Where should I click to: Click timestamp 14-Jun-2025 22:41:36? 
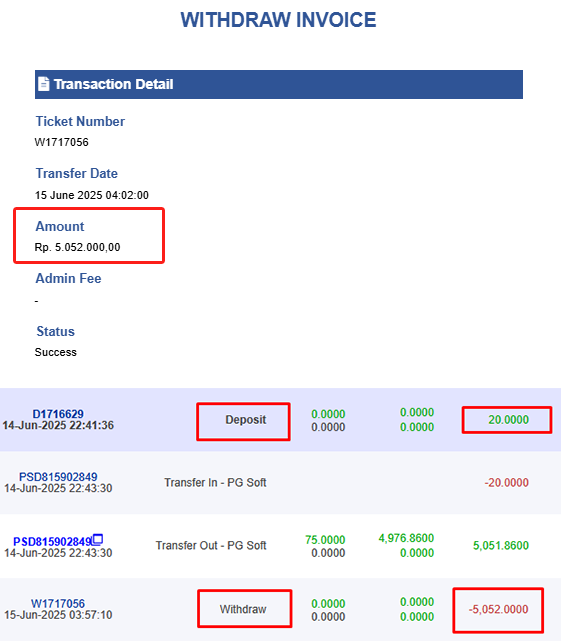58,425
